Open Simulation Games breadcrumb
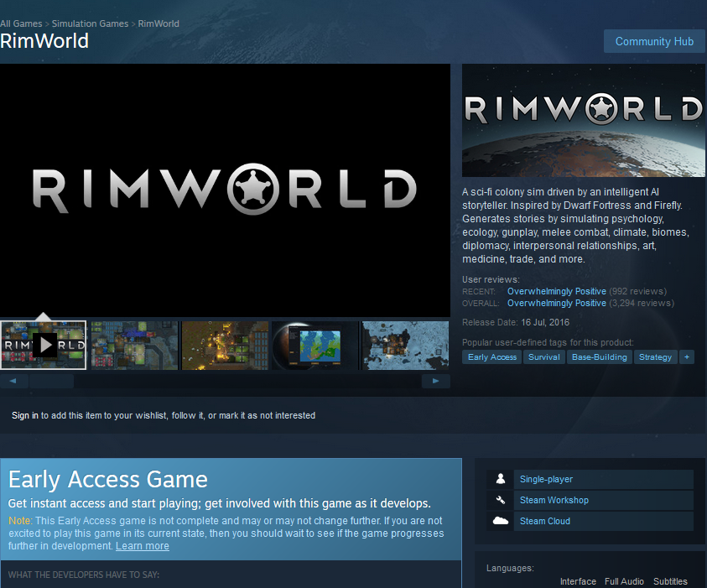This screenshot has width=707, height=588. [x=90, y=23]
